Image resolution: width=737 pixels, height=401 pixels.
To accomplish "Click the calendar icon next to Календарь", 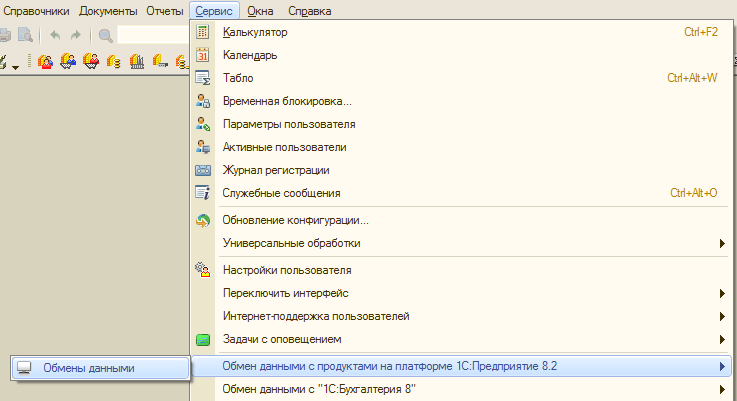I will (x=203, y=55).
